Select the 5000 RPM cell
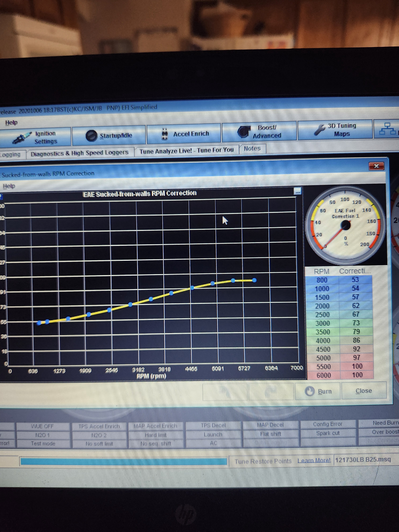The width and height of the screenshot is (399, 532). pyautogui.click(x=323, y=358)
